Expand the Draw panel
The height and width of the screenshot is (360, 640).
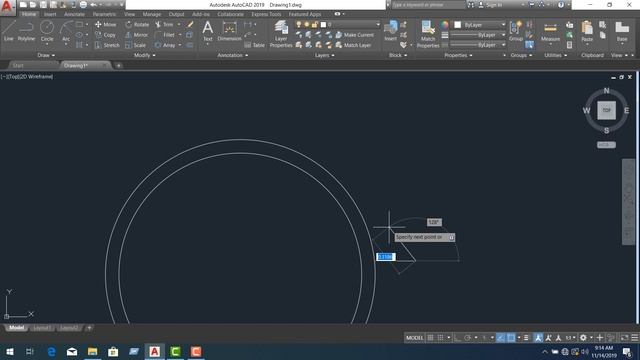point(46,55)
